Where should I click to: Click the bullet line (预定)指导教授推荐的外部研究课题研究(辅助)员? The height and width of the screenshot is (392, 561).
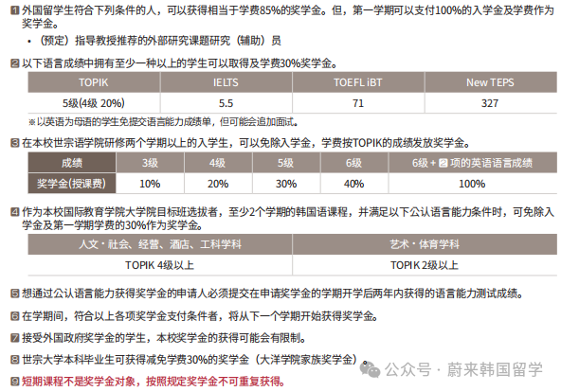[154, 41]
